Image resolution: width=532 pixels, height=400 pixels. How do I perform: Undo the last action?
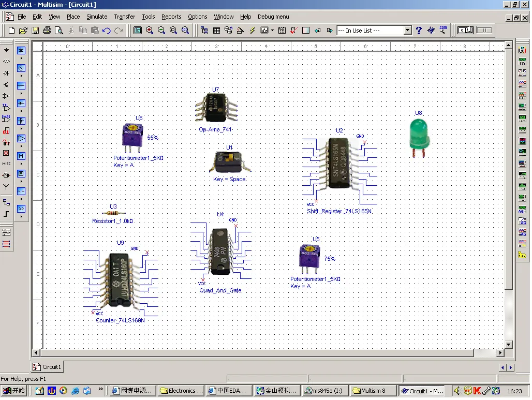pyautogui.click(x=107, y=31)
